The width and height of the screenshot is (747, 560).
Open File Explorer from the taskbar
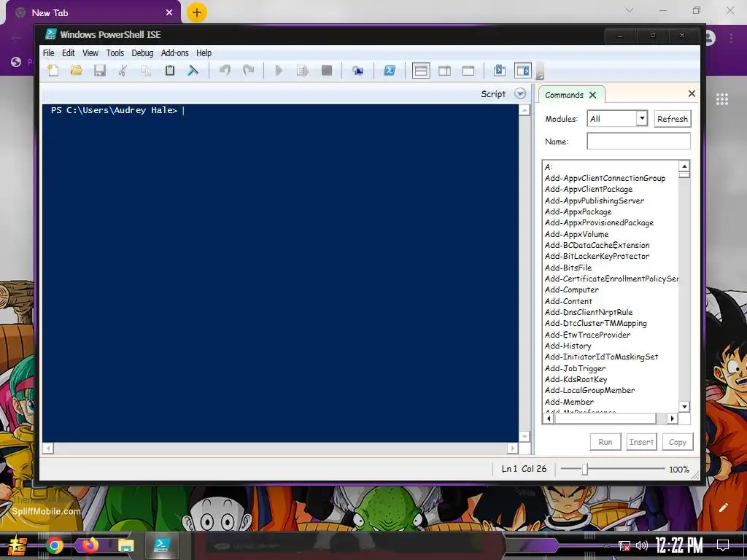pos(125,545)
